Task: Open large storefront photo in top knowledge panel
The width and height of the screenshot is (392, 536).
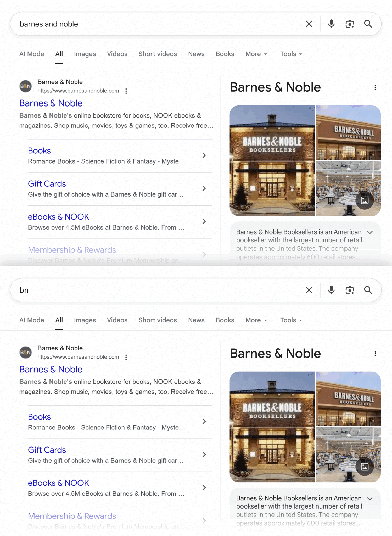Action: pyautogui.click(x=272, y=161)
